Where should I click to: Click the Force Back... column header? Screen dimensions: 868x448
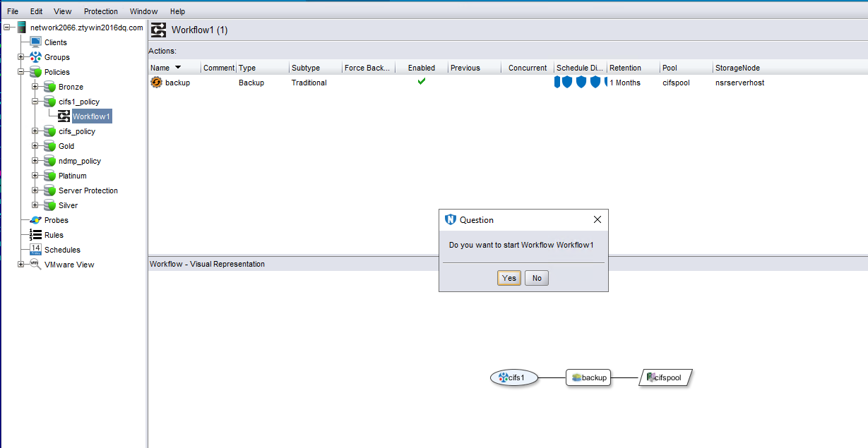(369, 68)
